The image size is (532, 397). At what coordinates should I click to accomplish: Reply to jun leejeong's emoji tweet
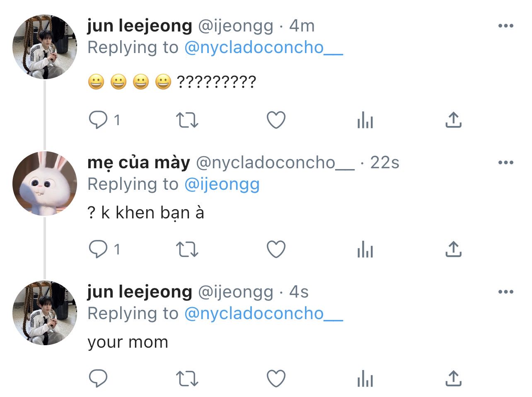pos(98,120)
